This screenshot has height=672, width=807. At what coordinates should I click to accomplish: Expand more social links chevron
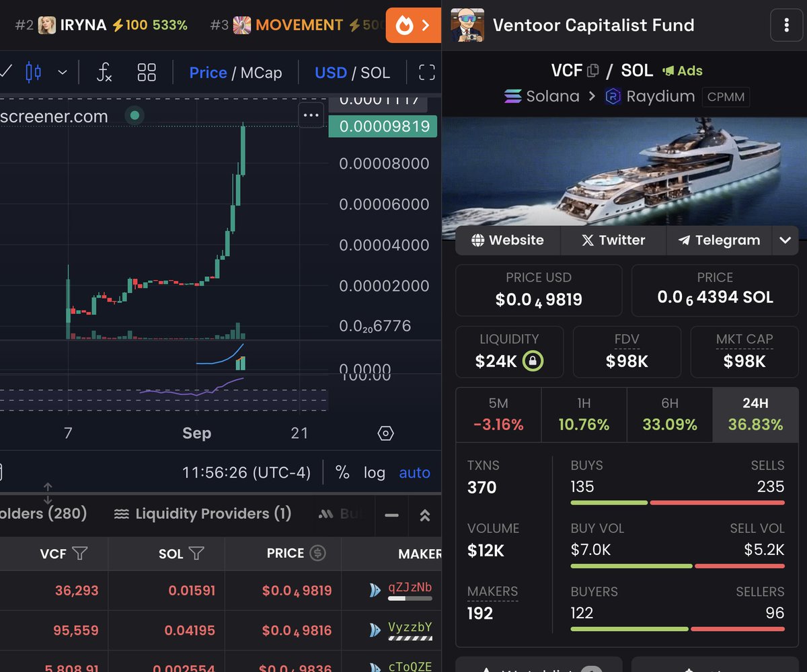pyautogui.click(x=785, y=240)
